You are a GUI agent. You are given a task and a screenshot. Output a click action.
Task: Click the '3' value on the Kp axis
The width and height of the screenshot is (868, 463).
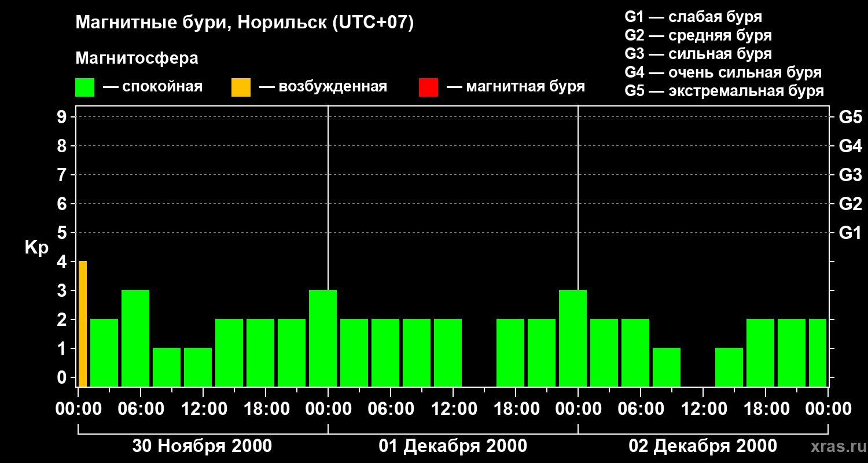pos(63,291)
